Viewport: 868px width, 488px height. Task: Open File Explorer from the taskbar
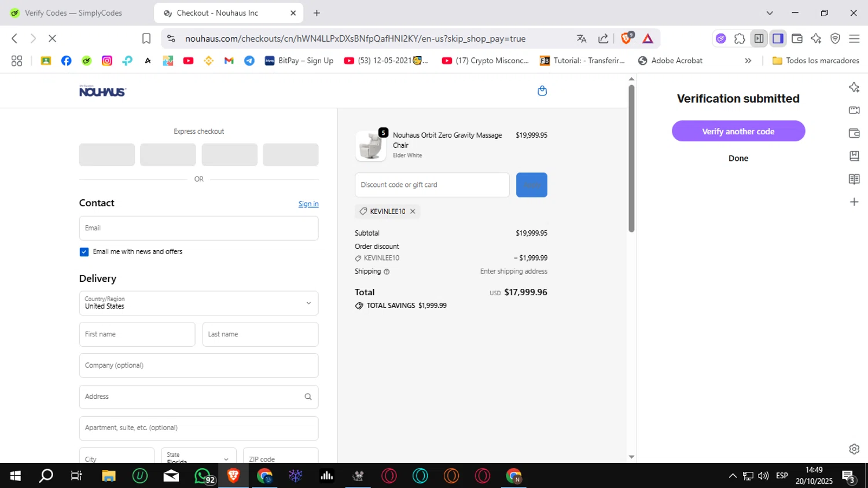tap(109, 476)
